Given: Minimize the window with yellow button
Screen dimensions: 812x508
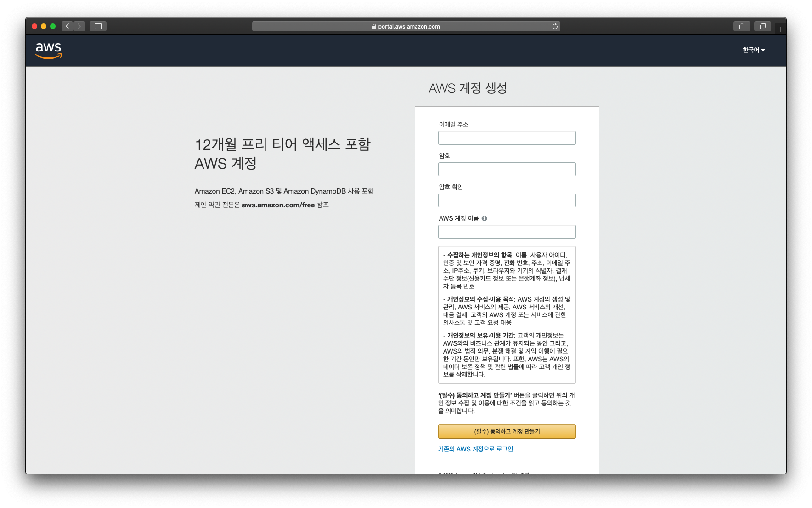Looking at the screenshot, I should [x=44, y=26].
